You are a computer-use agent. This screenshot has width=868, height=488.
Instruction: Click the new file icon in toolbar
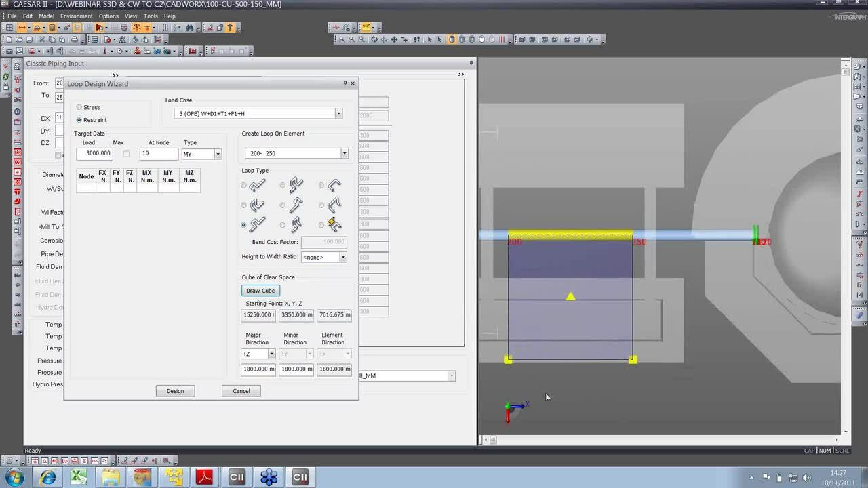pos(9,39)
